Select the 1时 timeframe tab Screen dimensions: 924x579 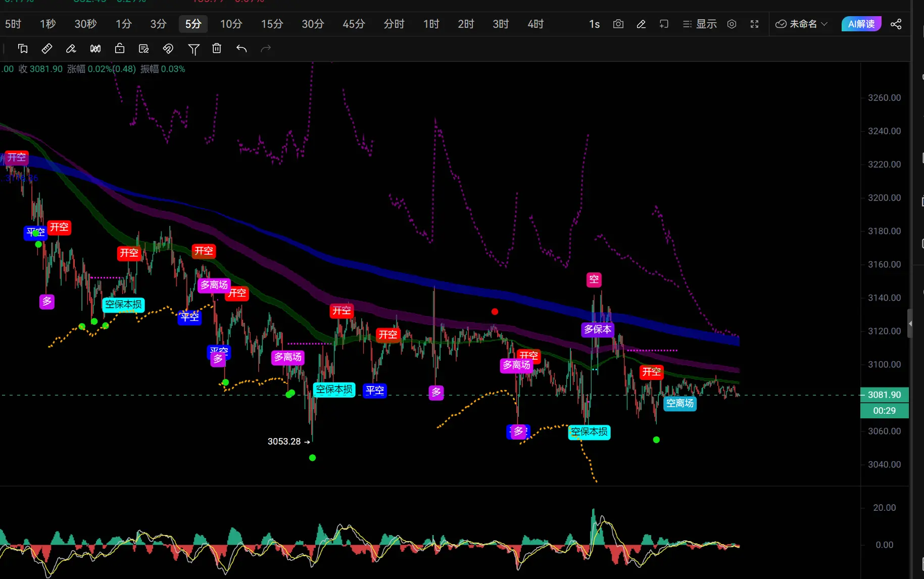coord(431,24)
